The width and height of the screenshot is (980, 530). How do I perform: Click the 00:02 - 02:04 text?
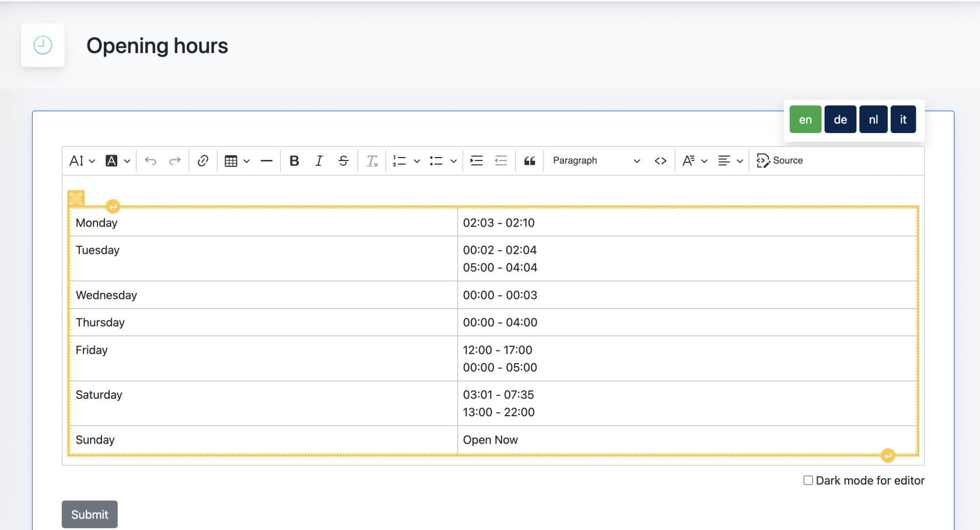point(500,250)
